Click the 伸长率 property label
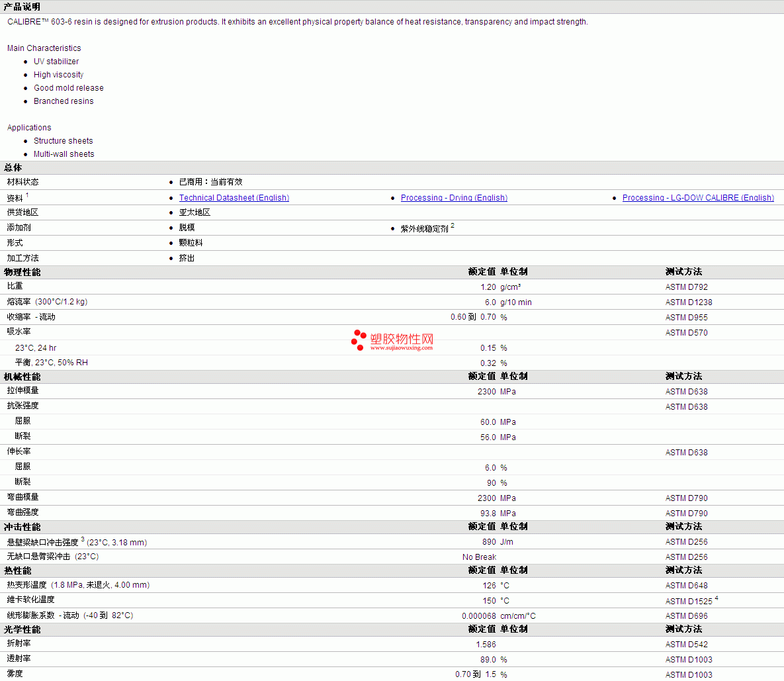 tap(19, 451)
